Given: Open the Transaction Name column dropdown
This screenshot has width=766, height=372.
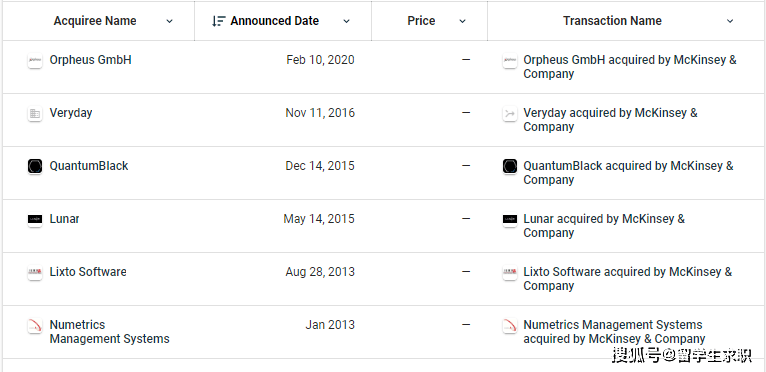Looking at the screenshot, I should coord(730,21).
